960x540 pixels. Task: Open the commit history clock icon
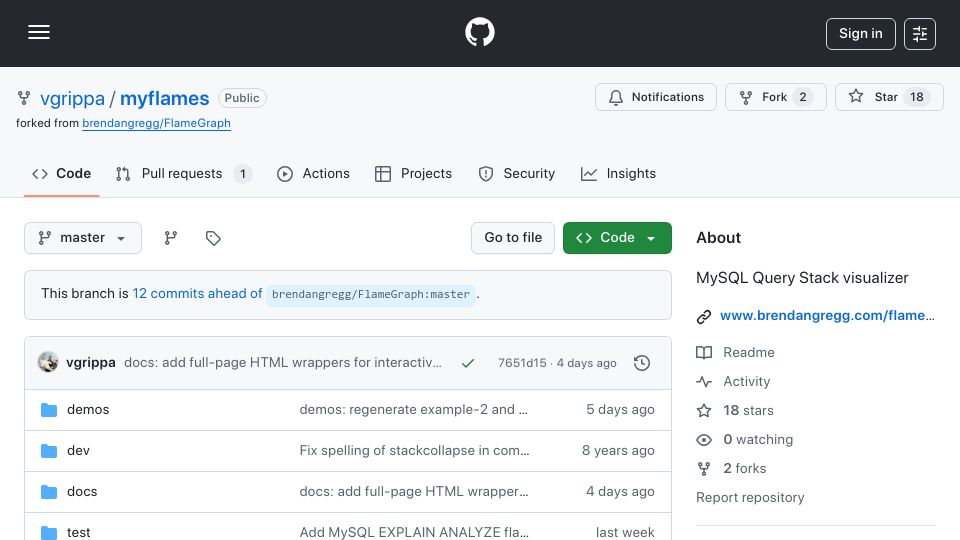pyautogui.click(x=642, y=363)
